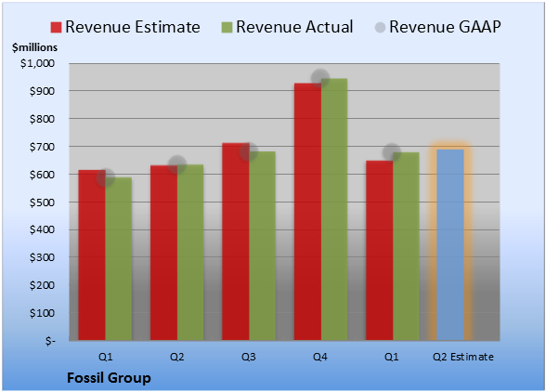Select the 'Revenue GAAP' legend label
Screen dimensions: 546x392
pos(445,27)
